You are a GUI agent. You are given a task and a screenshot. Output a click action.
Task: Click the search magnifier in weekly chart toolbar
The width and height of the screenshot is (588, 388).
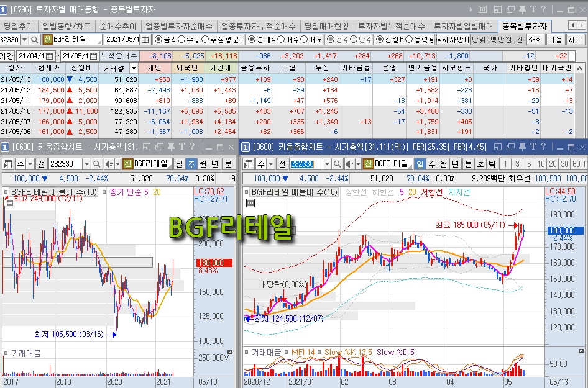tap(97, 164)
